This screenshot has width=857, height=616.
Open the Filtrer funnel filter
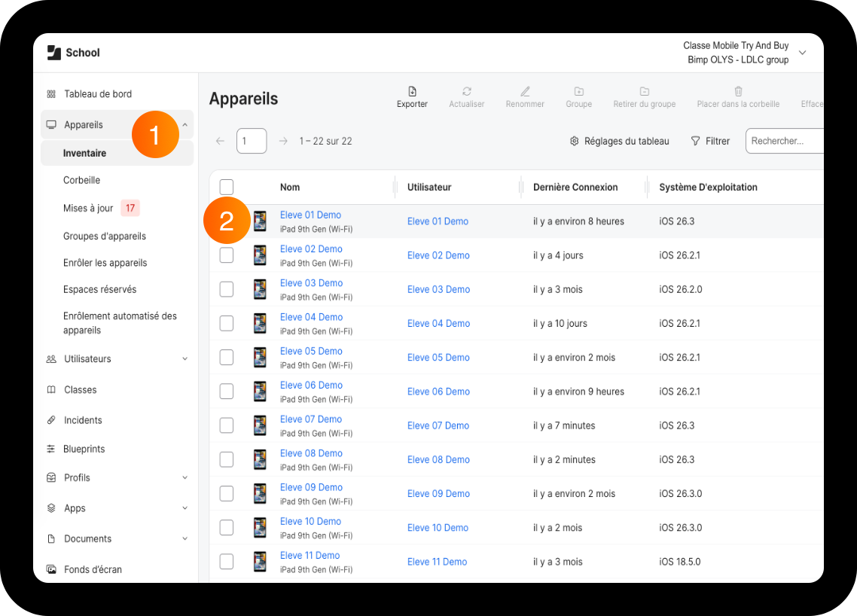[710, 141]
